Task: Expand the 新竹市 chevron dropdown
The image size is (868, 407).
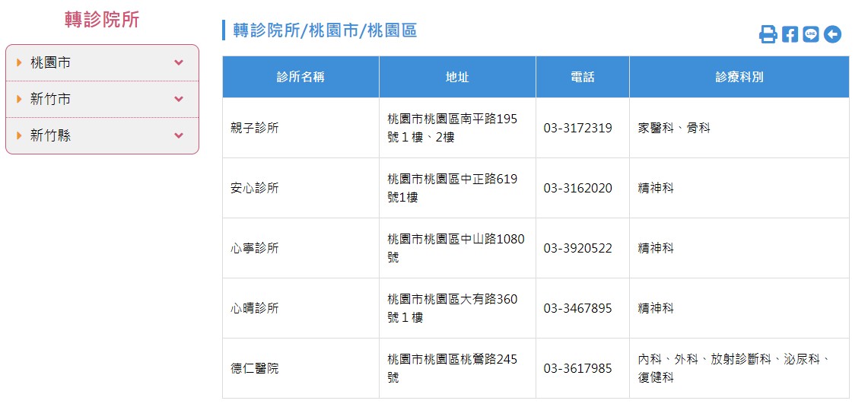Action: pos(178,99)
